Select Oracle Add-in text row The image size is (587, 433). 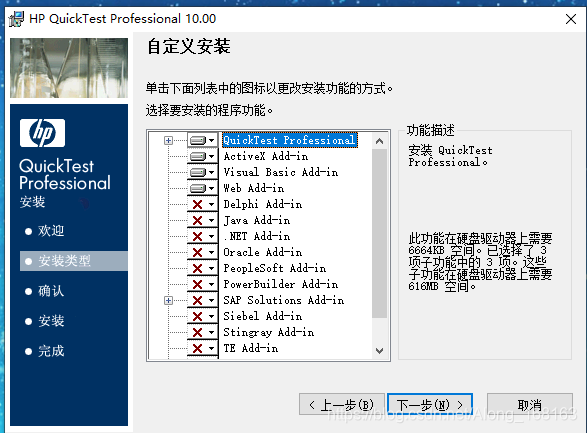(263, 253)
